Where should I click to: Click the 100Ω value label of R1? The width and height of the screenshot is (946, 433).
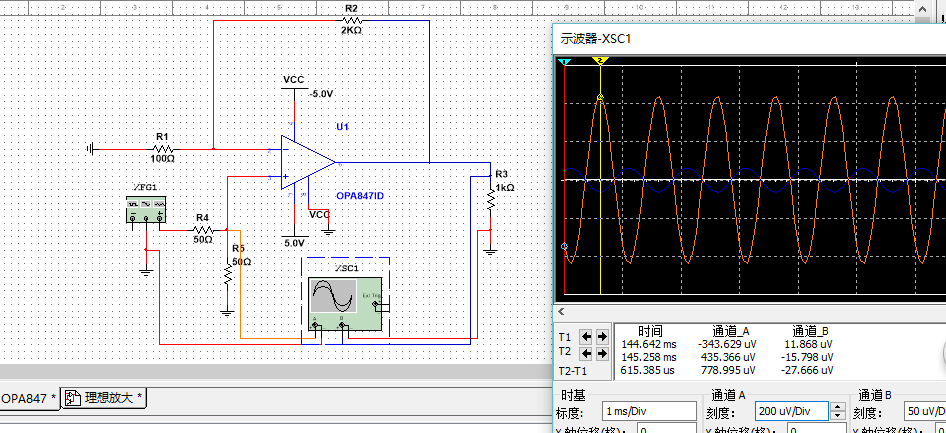coord(162,159)
